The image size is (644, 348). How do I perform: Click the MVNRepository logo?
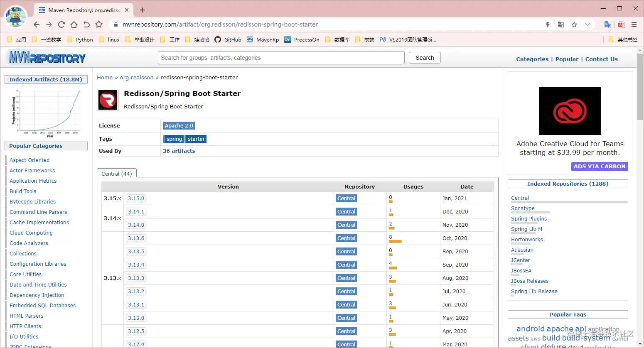pos(46,57)
